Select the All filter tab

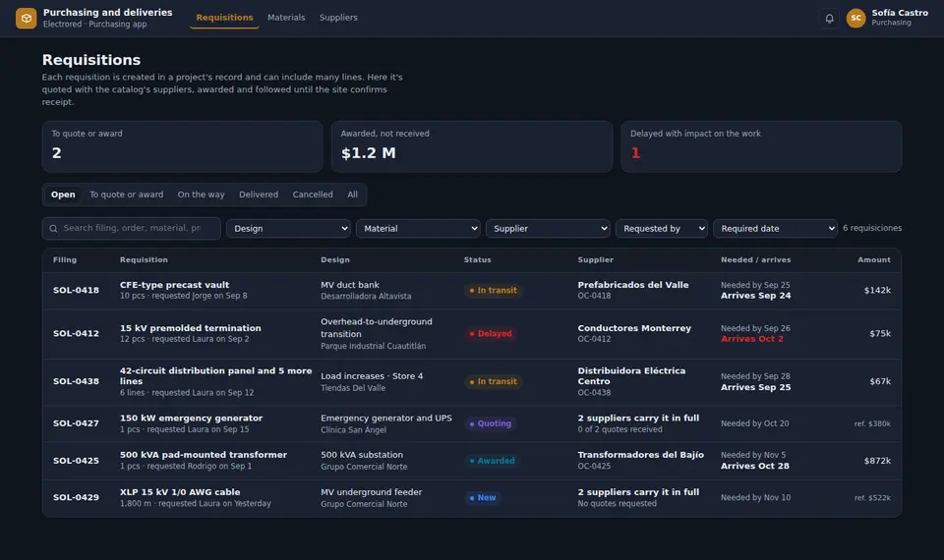tap(352, 195)
